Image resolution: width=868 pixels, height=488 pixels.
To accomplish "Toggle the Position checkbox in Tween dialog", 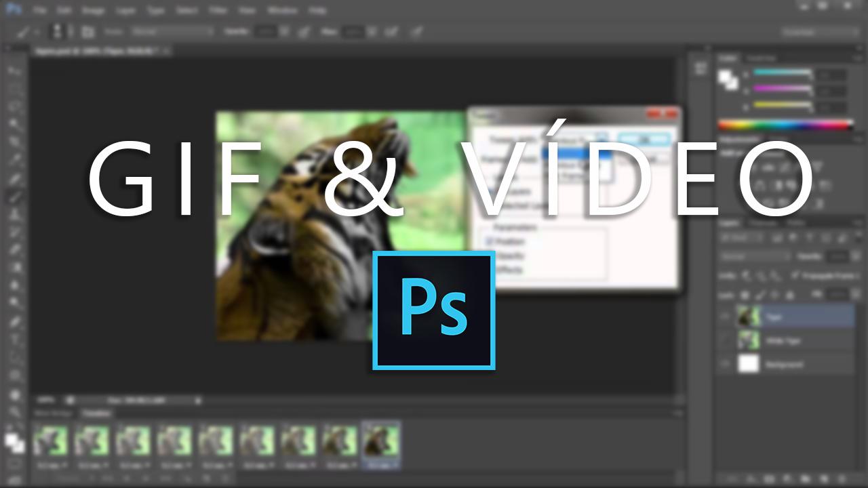I will point(488,241).
